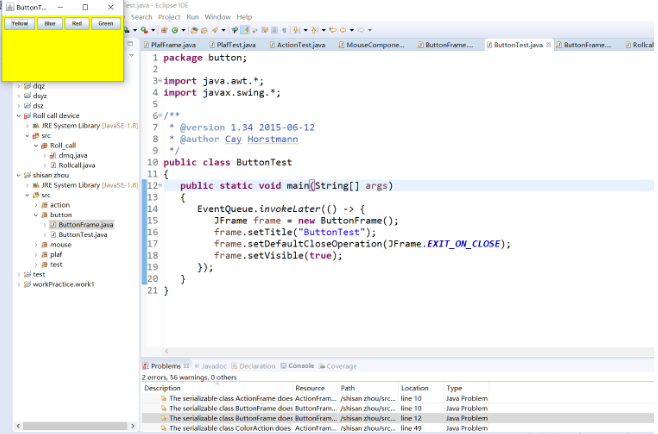Expand the action package node
The image size is (658, 434).
(x=36, y=205)
